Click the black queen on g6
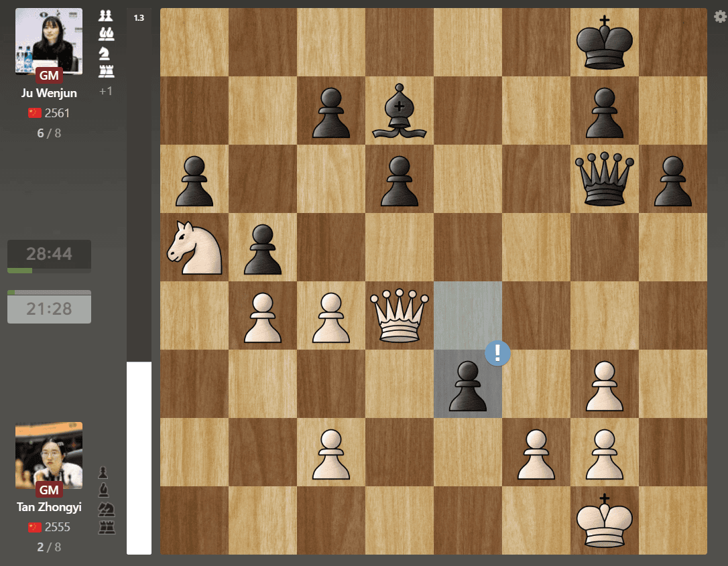Image resolution: width=728 pixels, height=566 pixels. point(605,179)
